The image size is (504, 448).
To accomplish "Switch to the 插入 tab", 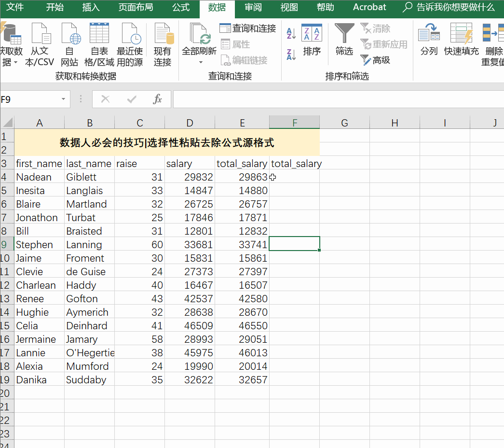I will pos(91,7).
